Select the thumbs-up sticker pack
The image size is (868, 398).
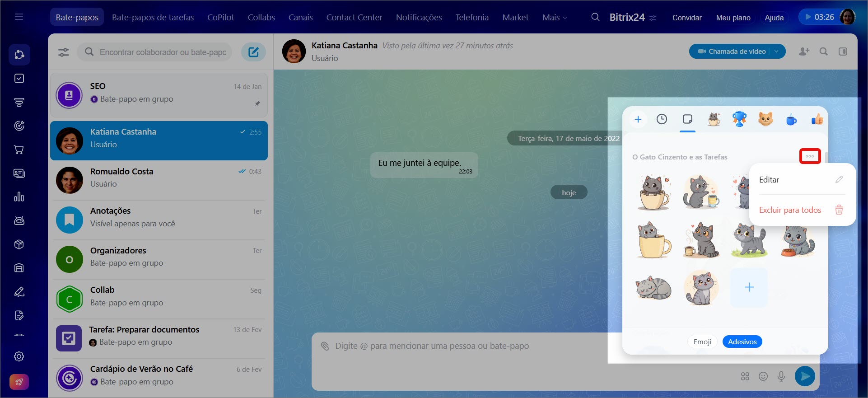coord(817,120)
